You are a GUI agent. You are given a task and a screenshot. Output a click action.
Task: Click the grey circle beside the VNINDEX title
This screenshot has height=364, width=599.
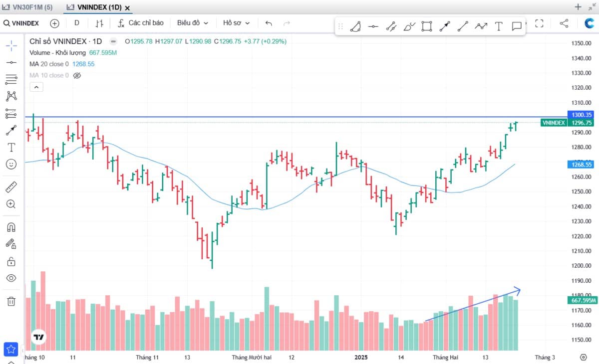(113, 41)
